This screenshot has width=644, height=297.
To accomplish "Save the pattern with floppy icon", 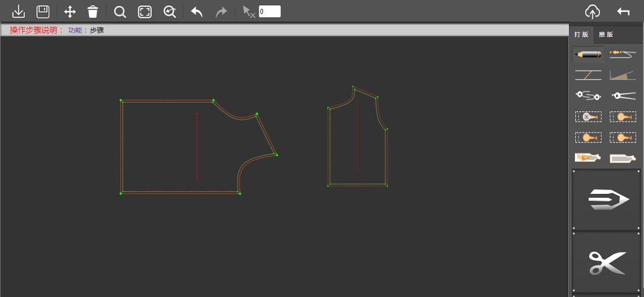I will tap(43, 11).
